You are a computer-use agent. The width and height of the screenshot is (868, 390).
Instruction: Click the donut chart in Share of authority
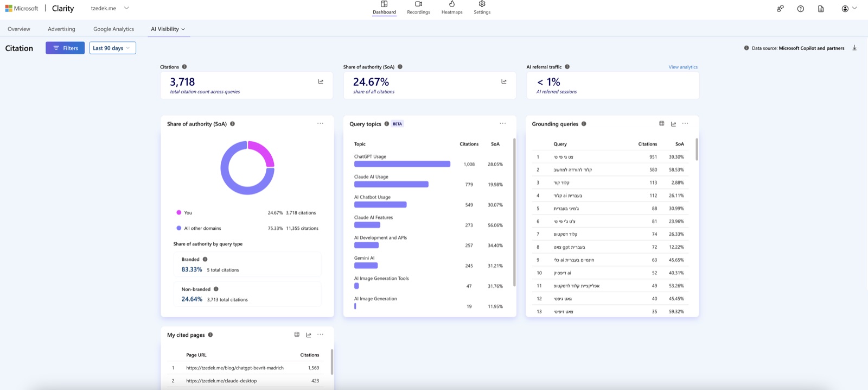click(247, 168)
